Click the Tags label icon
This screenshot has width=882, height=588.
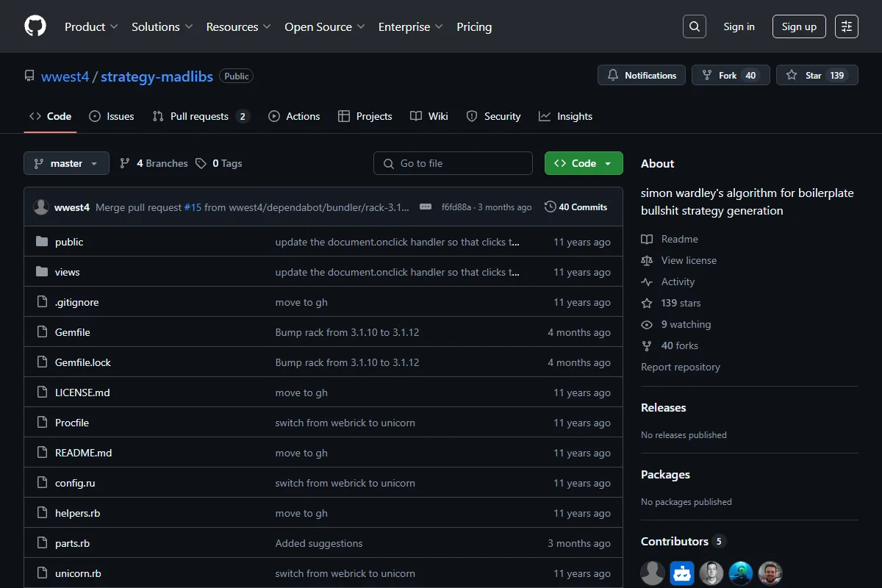(201, 163)
